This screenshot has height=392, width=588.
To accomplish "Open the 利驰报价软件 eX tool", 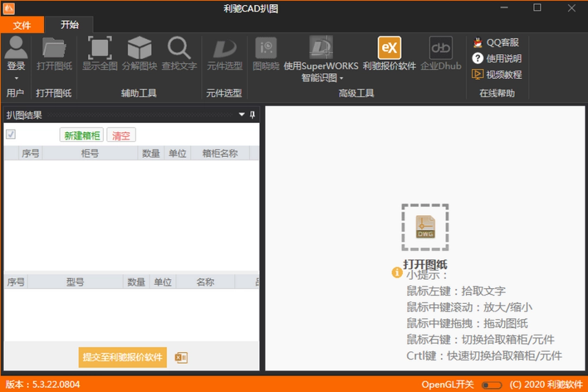I will 389,48.
